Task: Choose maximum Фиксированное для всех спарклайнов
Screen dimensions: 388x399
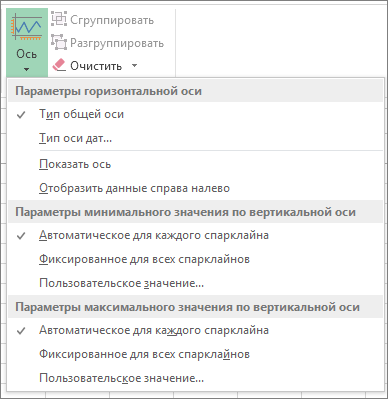Action: click(x=195, y=354)
